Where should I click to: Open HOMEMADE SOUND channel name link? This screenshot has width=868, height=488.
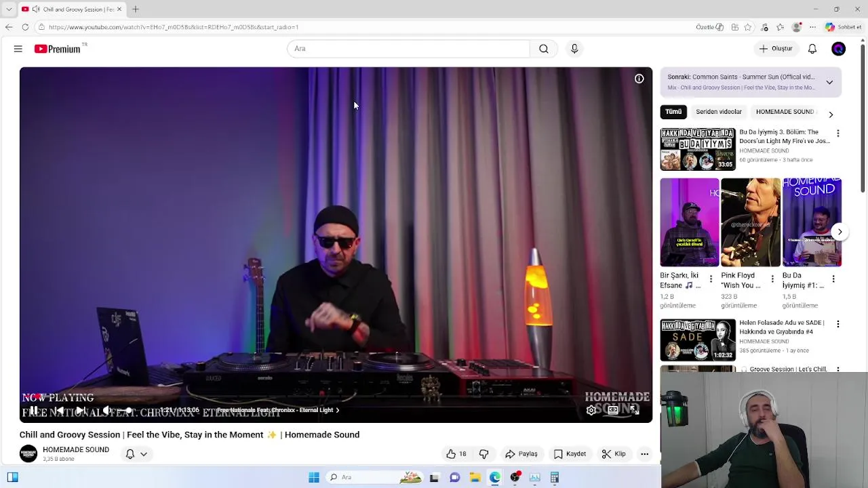click(76, 449)
